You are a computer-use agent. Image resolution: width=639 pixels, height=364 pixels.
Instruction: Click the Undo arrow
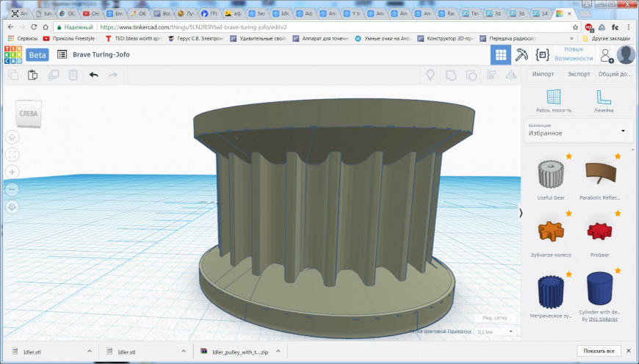pyautogui.click(x=93, y=74)
